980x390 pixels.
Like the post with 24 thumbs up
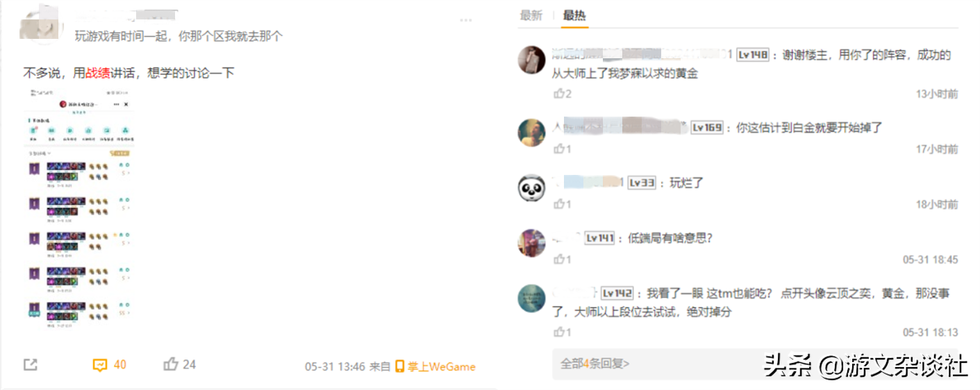pos(180,364)
